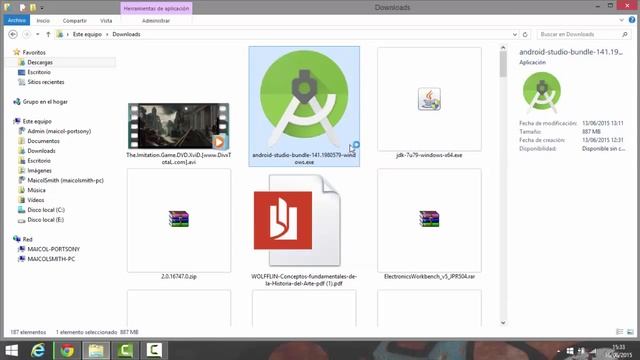Open the Archivo ribbon tab
The height and width of the screenshot is (360, 640).
tap(17, 20)
